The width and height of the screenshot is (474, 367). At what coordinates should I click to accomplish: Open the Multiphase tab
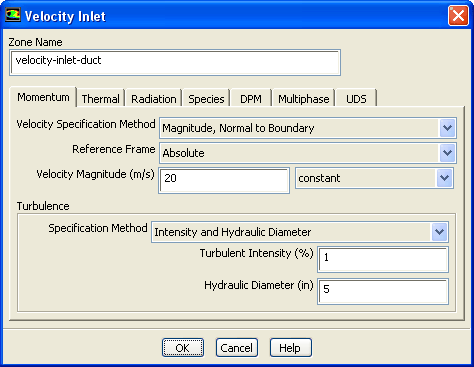304,99
